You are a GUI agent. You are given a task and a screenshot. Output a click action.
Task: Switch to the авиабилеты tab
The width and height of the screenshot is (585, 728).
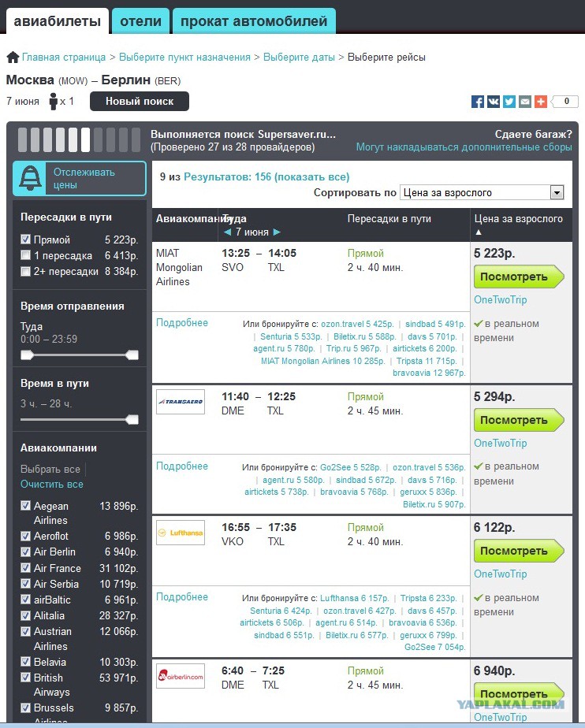pyautogui.click(x=57, y=21)
